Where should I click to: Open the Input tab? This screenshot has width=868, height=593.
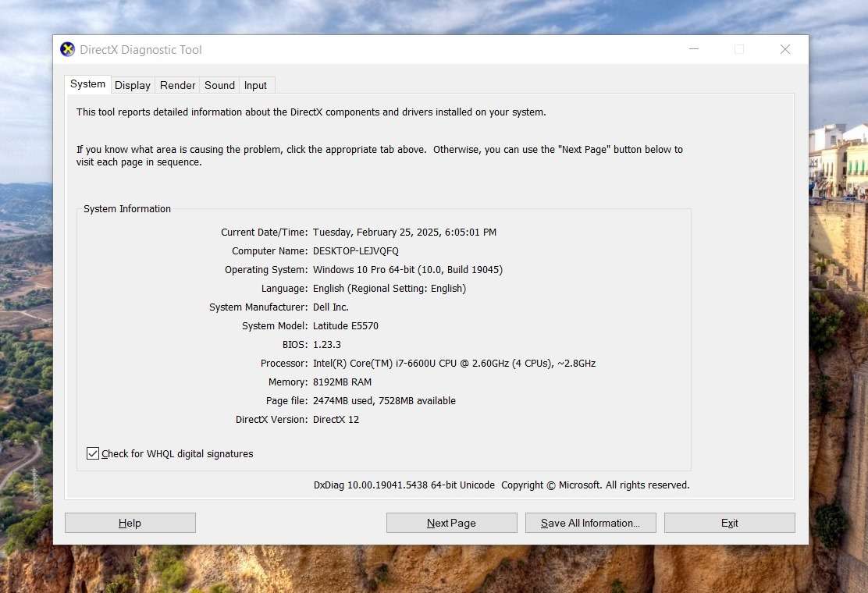click(255, 85)
